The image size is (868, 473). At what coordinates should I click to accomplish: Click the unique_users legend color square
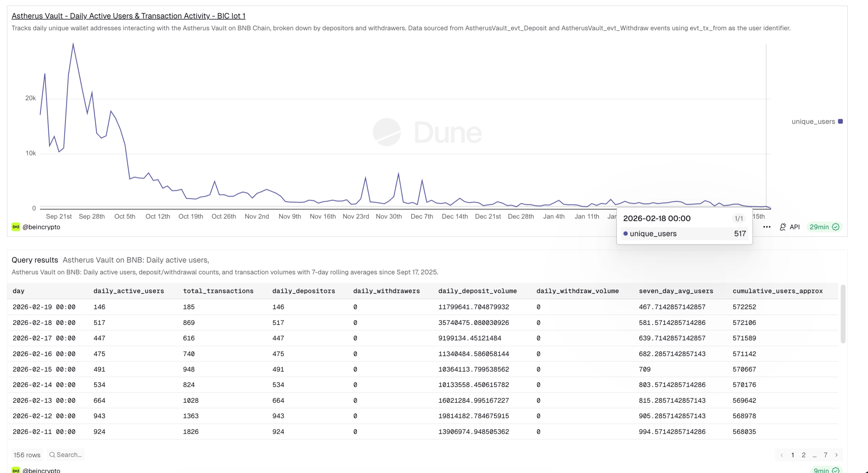pos(840,122)
